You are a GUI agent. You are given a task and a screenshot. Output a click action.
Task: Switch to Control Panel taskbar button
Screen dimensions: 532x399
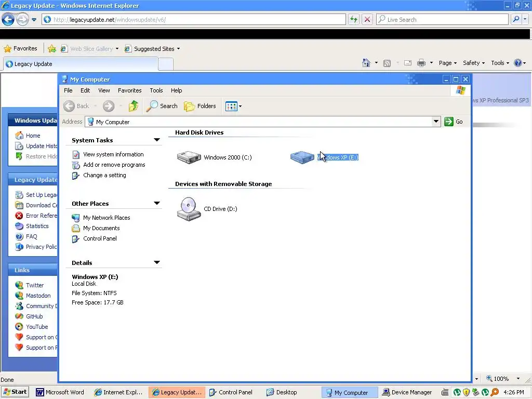231,392
